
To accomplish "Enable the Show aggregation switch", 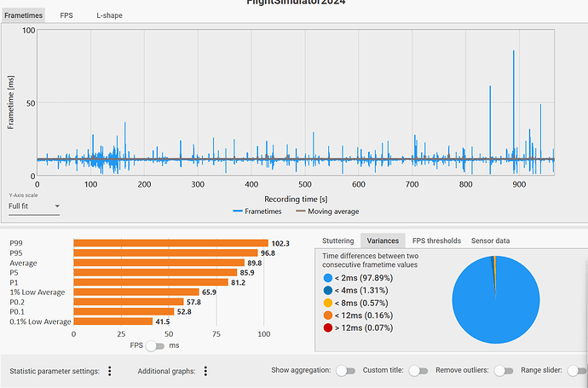I will [345, 371].
